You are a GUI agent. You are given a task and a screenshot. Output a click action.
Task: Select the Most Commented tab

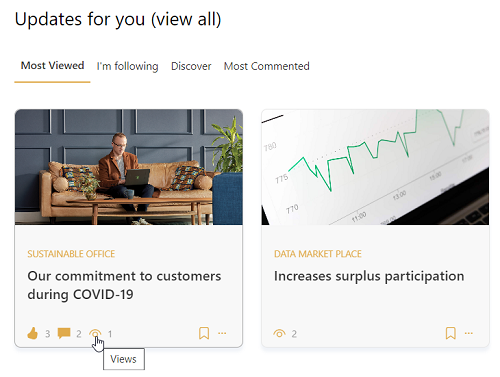(267, 66)
